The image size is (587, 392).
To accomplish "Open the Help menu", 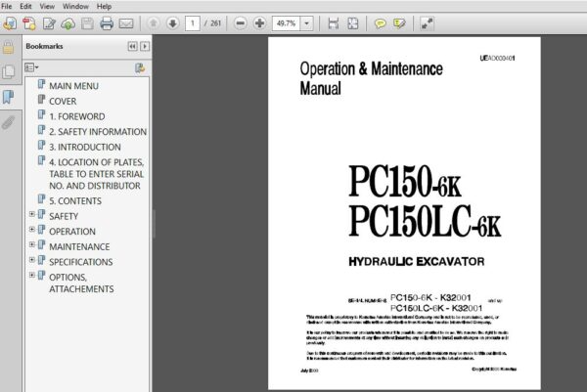I will pos(104,7).
